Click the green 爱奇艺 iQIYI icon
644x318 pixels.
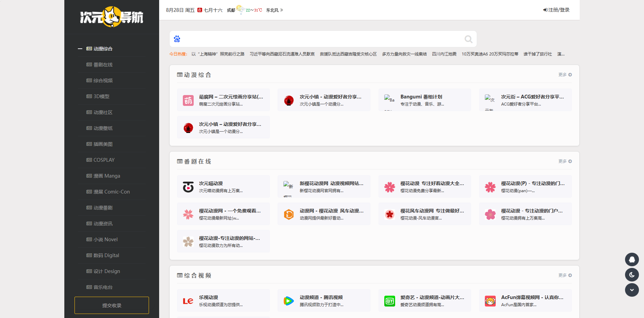coord(390,301)
